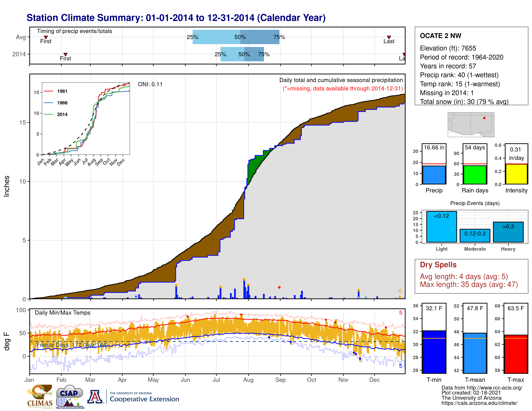Click the Period of record: 1964-2020 line
532x411 pixels.
pyautogui.click(x=462, y=57)
